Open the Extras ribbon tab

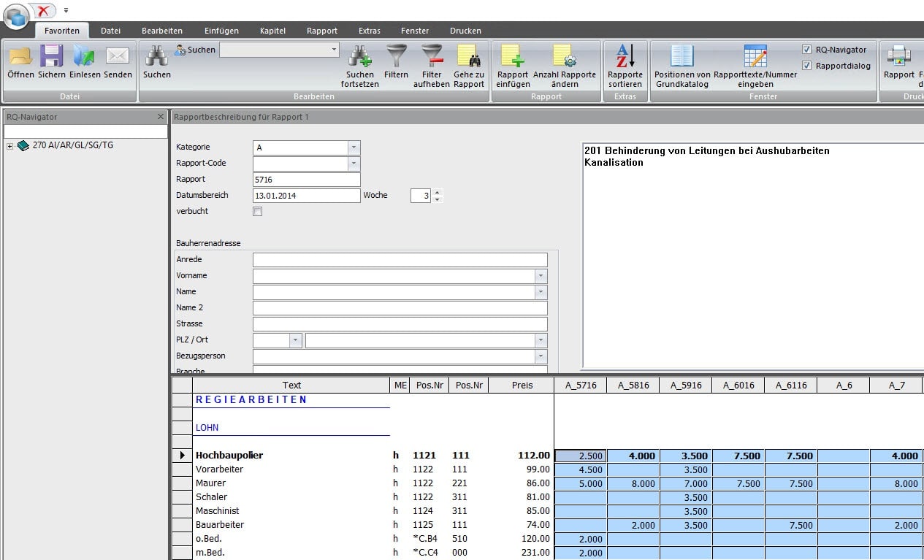point(370,31)
